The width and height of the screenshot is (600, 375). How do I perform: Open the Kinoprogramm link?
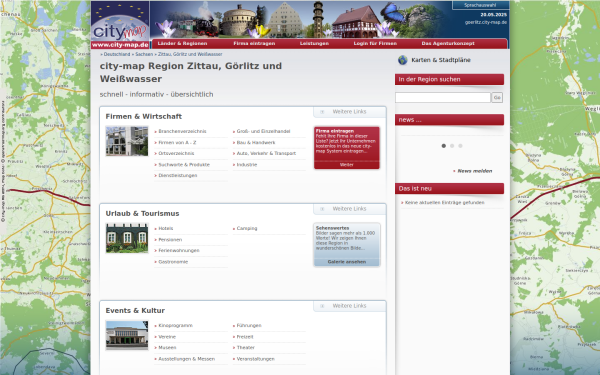coord(175,326)
